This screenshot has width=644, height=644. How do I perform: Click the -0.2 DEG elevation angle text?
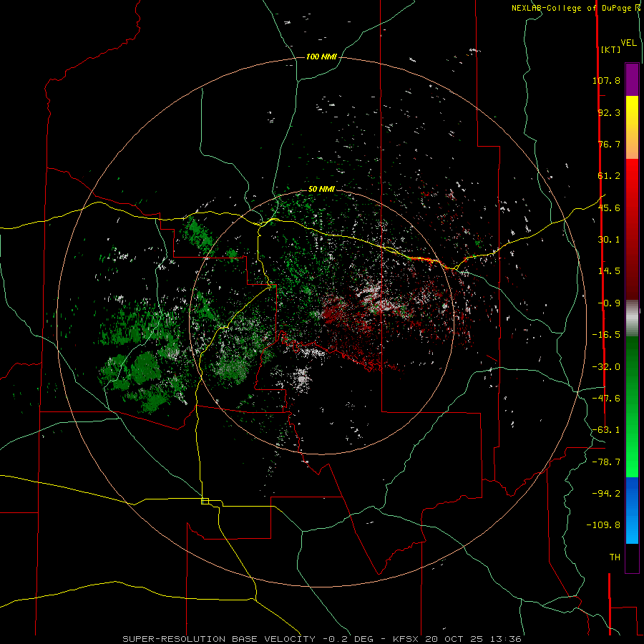point(348,639)
